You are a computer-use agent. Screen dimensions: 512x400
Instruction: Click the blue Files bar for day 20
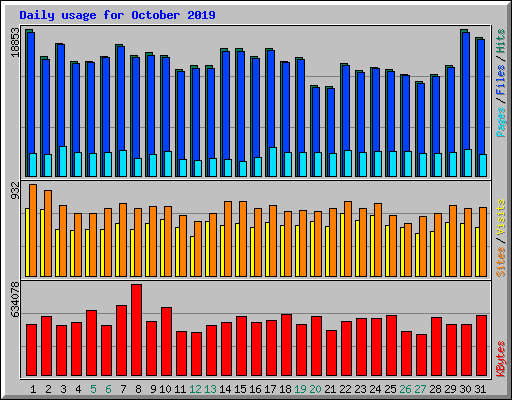pos(316,120)
